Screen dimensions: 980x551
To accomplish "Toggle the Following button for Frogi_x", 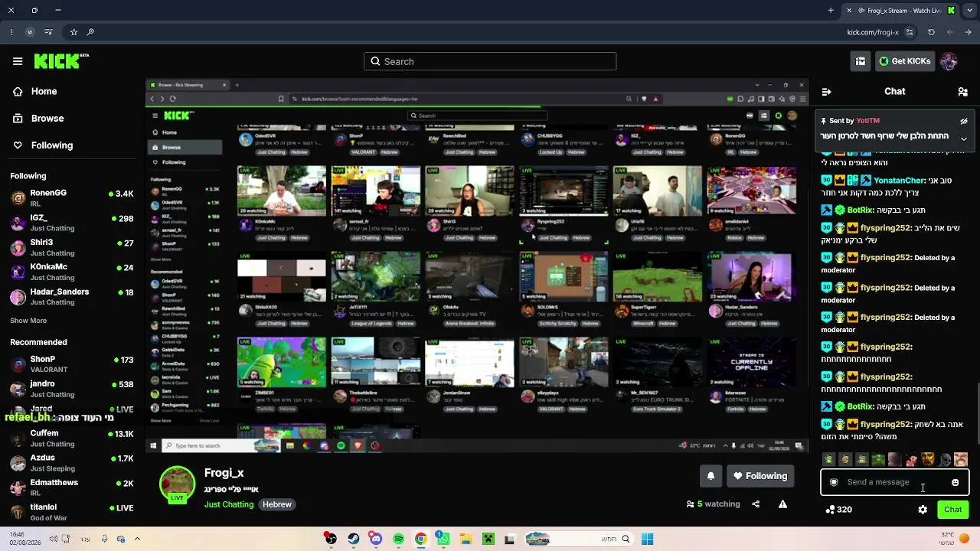I will click(759, 476).
